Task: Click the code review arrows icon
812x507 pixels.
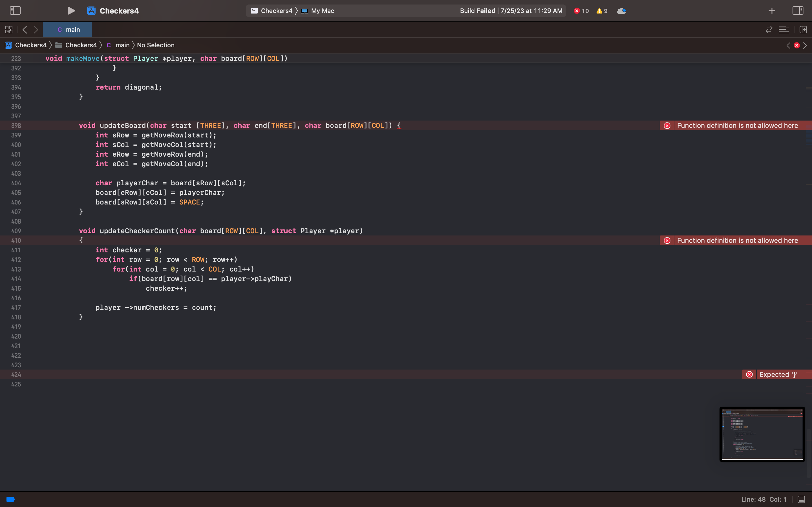Action: [769, 30]
